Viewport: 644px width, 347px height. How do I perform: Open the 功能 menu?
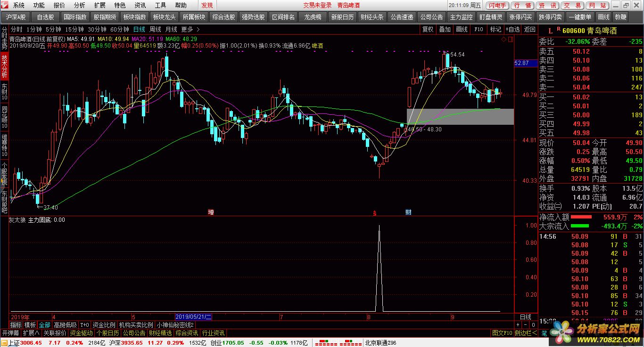pos(39,5)
